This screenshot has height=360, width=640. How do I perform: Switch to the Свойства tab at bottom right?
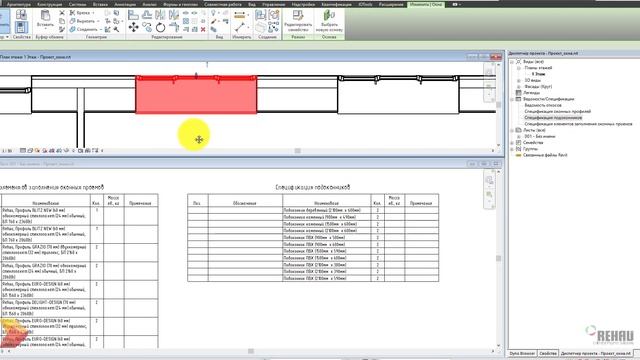pyautogui.click(x=548, y=353)
